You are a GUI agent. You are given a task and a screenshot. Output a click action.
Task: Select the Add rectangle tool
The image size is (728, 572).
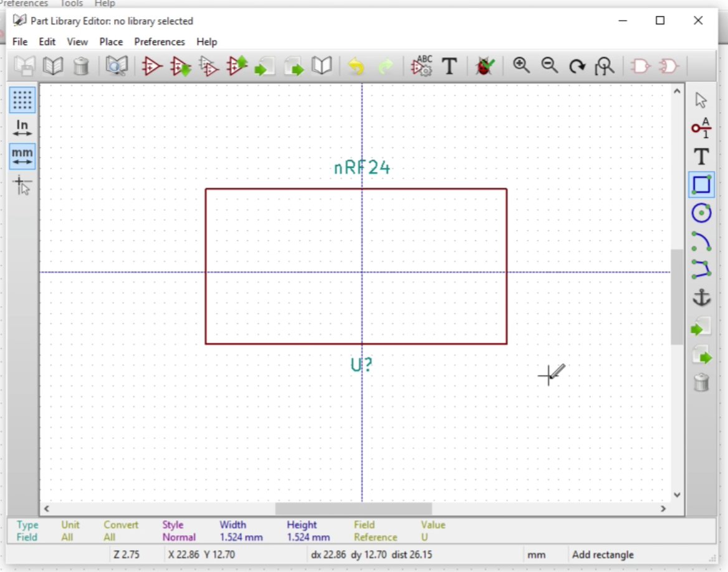click(x=701, y=185)
